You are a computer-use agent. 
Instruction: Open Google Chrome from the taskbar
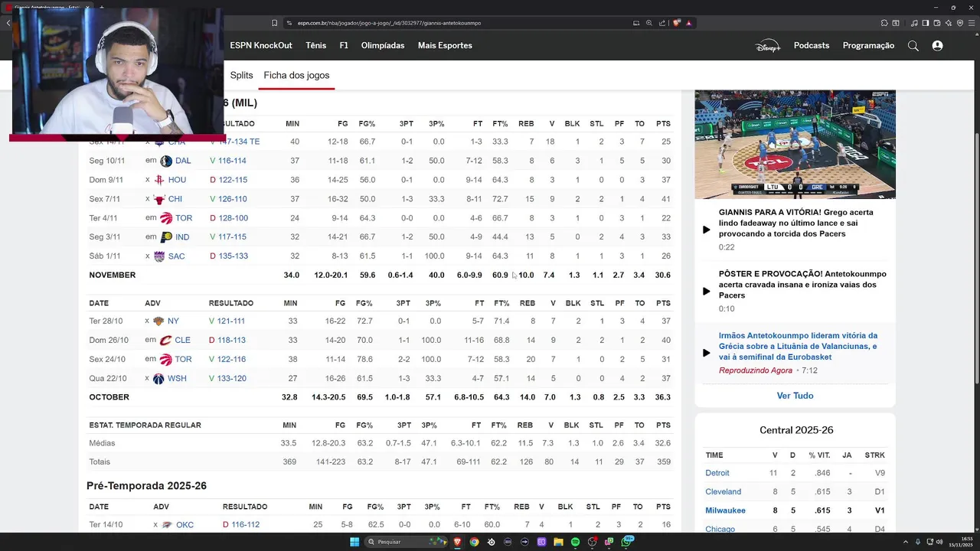click(474, 542)
